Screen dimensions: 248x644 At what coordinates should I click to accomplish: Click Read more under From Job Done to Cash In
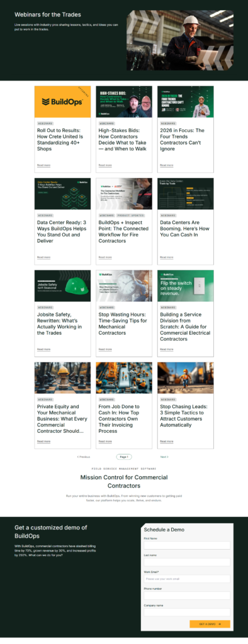click(105, 441)
